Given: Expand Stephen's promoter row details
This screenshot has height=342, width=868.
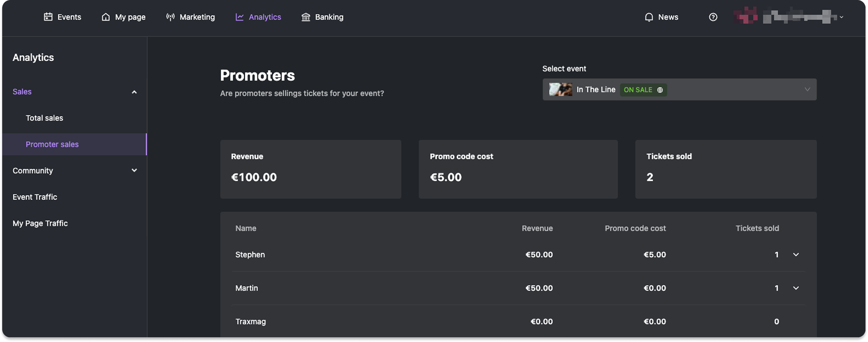Looking at the screenshot, I should coord(796,255).
